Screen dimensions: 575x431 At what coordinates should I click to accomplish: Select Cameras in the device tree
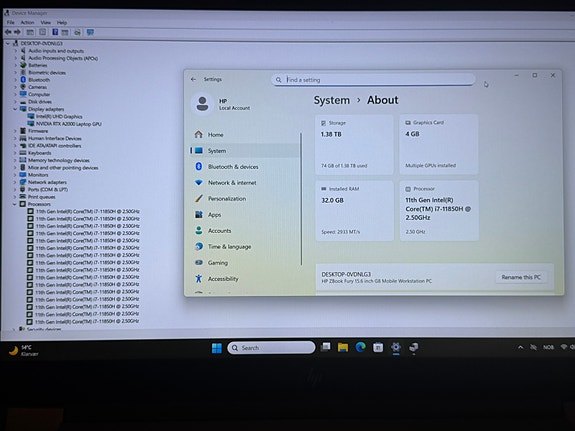[37, 87]
